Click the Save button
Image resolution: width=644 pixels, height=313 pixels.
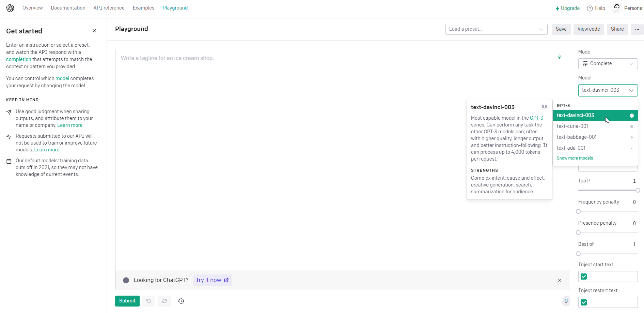tap(561, 29)
